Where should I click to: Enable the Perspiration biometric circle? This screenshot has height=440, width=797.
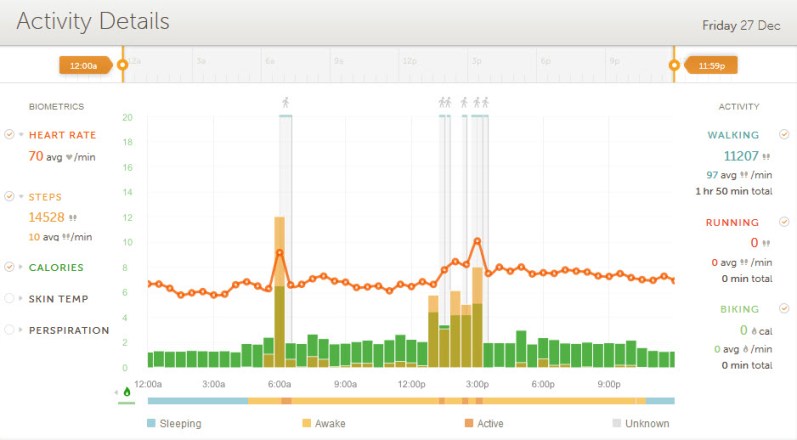[x=10, y=330]
